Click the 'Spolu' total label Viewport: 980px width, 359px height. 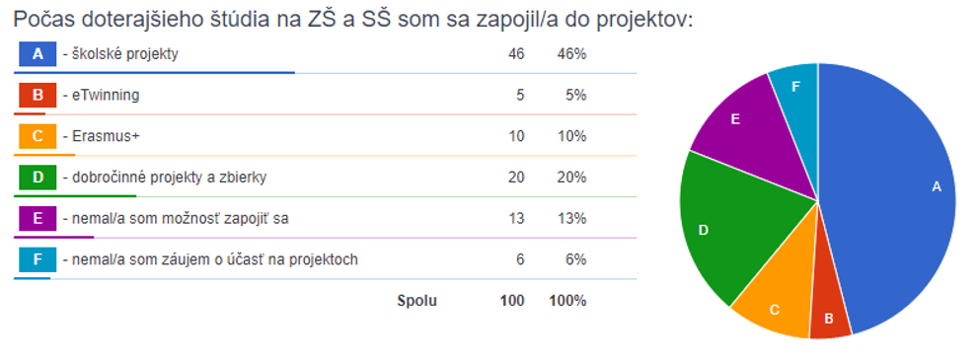(x=416, y=301)
